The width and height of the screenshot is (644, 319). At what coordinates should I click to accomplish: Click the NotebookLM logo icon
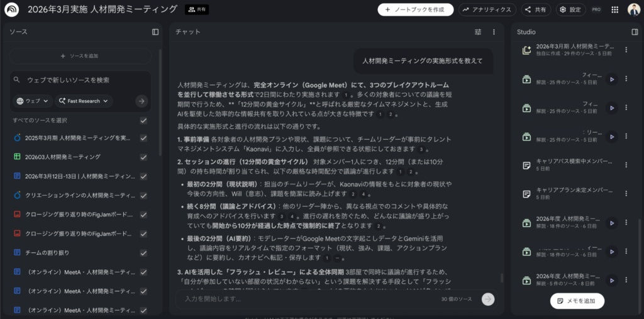(x=13, y=9)
